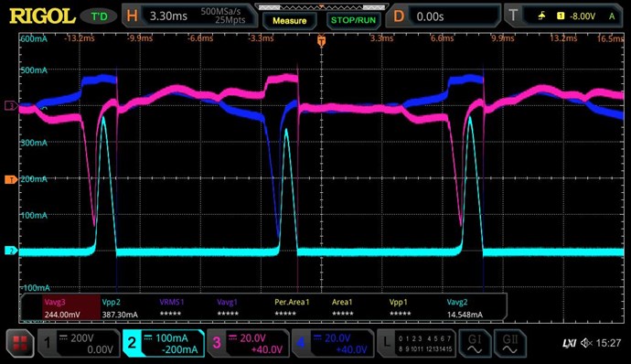This screenshot has width=631, height=364.
Task: Open the LXI network status icon
Action: pyautogui.click(x=570, y=343)
